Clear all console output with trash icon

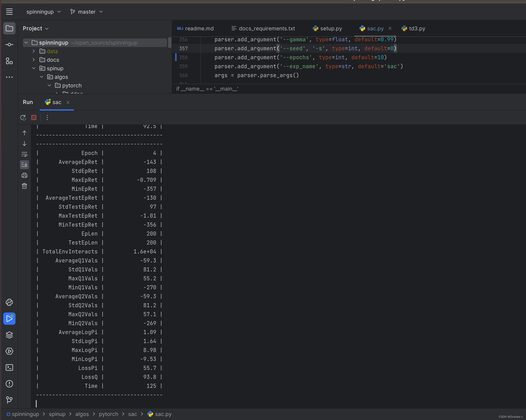coord(24,186)
